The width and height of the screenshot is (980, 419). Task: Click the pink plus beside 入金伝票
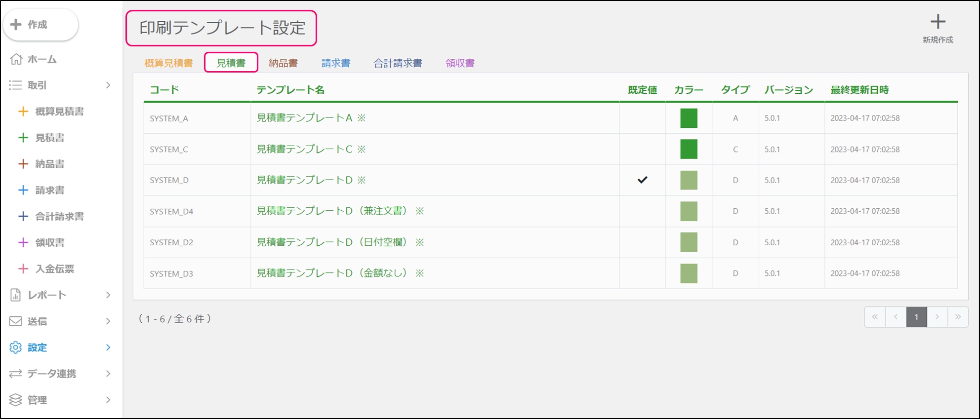(23, 268)
